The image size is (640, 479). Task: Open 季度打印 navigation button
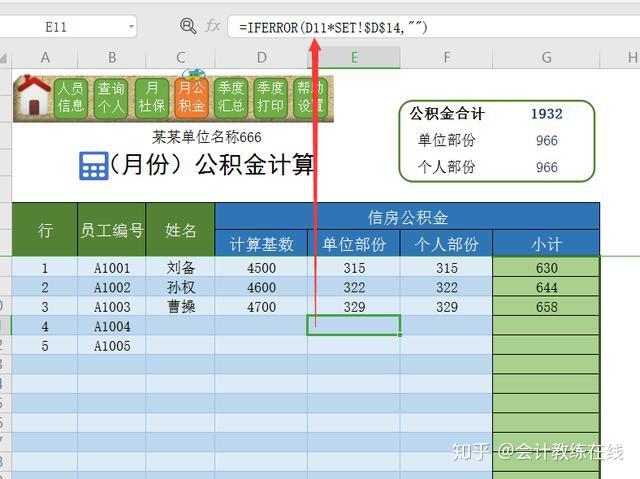pos(270,98)
